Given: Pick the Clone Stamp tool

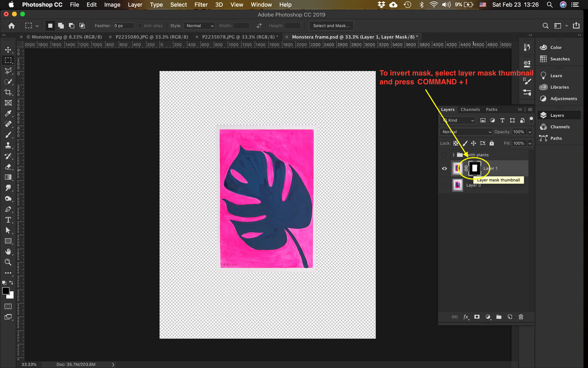Looking at the screenshot, I should coord(8,145).
